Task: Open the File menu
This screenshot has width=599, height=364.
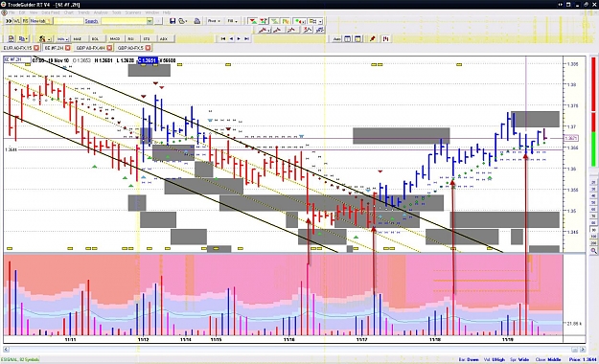Action: 12,12
